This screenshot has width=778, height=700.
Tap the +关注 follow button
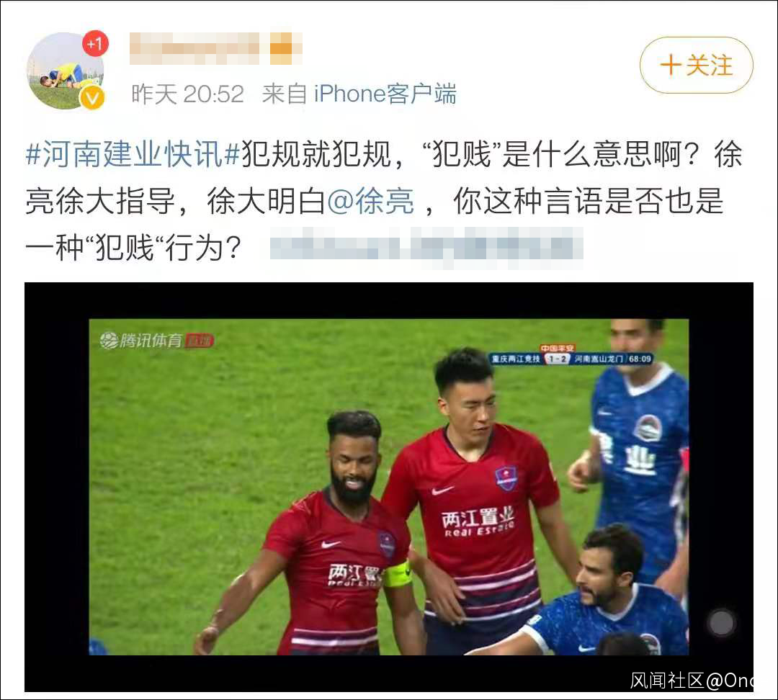696,65
